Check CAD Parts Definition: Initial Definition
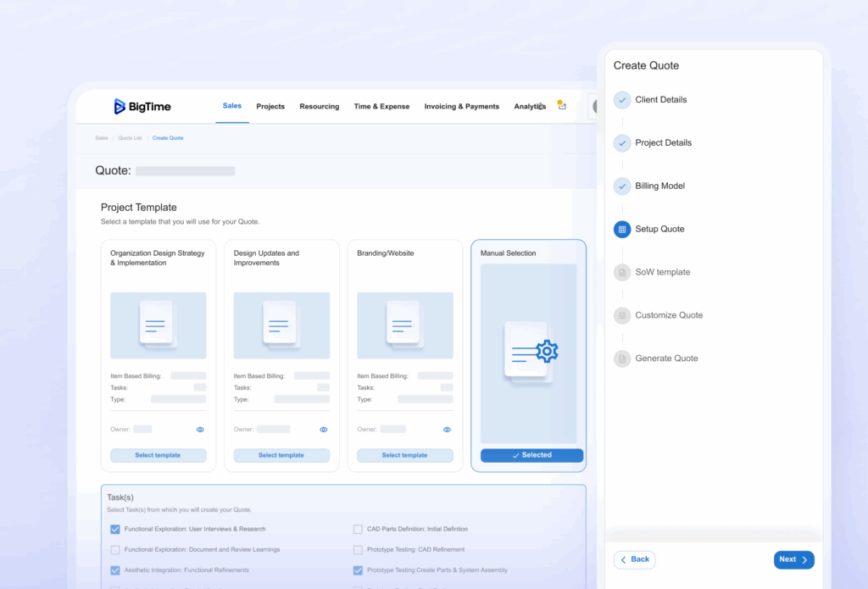Image resolution: width=868 pixels, height=589 pixels. (358, 530)
